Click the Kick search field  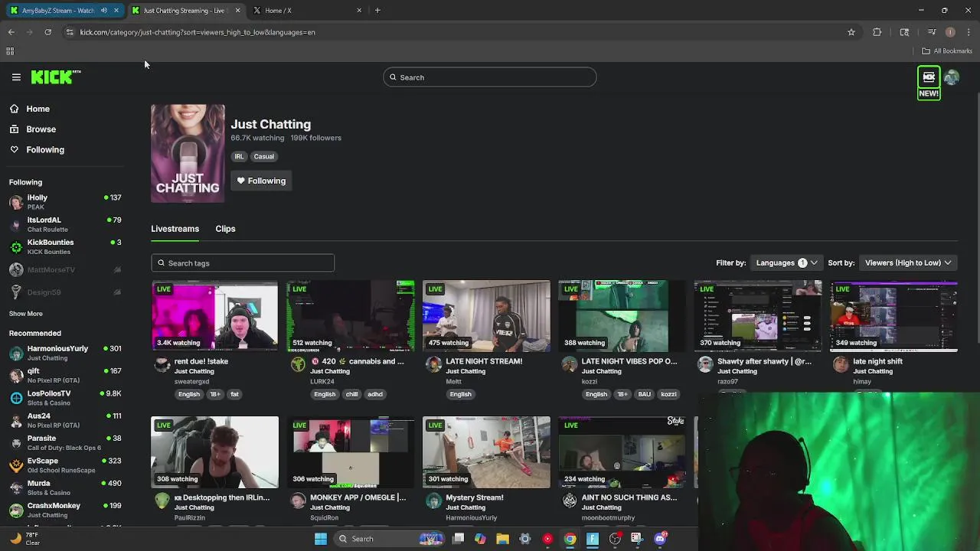[490, 77]
